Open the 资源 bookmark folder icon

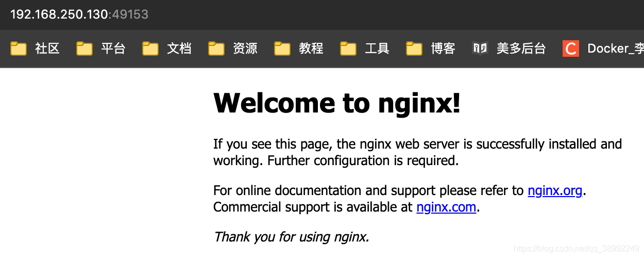point(216,49)
